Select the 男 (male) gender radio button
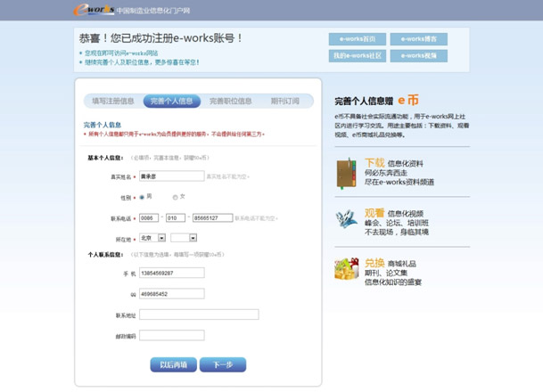The width and height of the screenshot is (543, 392). pos(142,197)
